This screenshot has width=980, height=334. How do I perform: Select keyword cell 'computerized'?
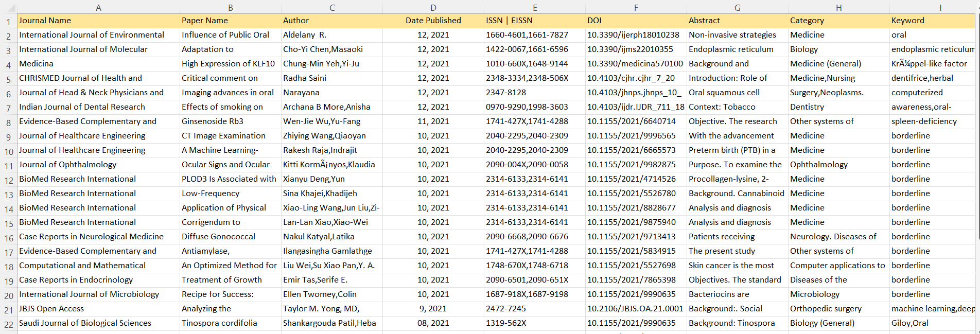coord(932,93)
